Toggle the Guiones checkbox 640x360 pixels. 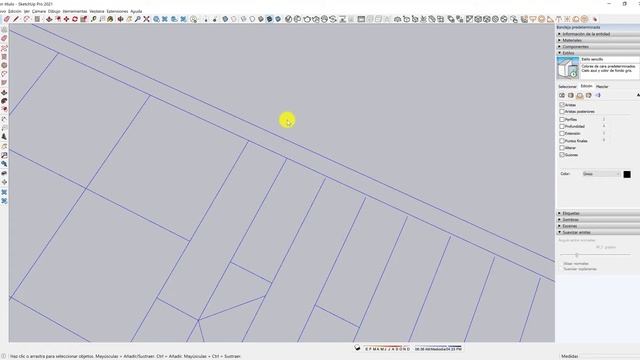tap(562, 155)
